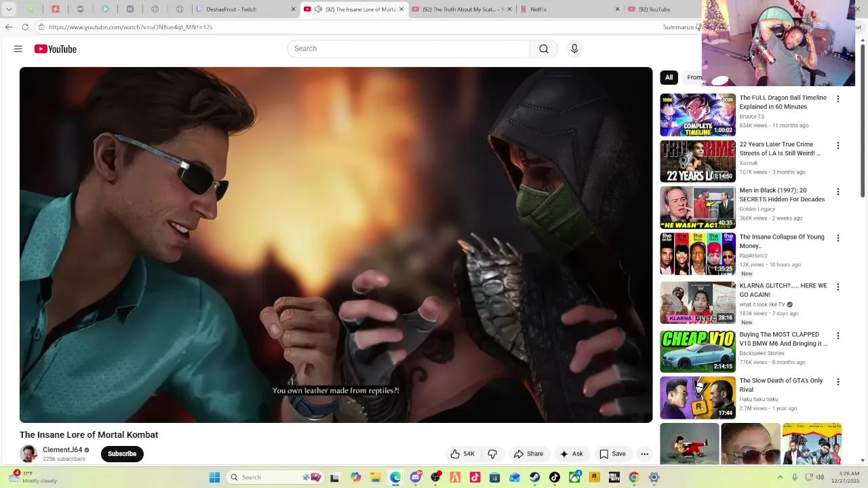
Task: Close the DeshaeFrost Twitch tab
Action: tap(293, 9)
